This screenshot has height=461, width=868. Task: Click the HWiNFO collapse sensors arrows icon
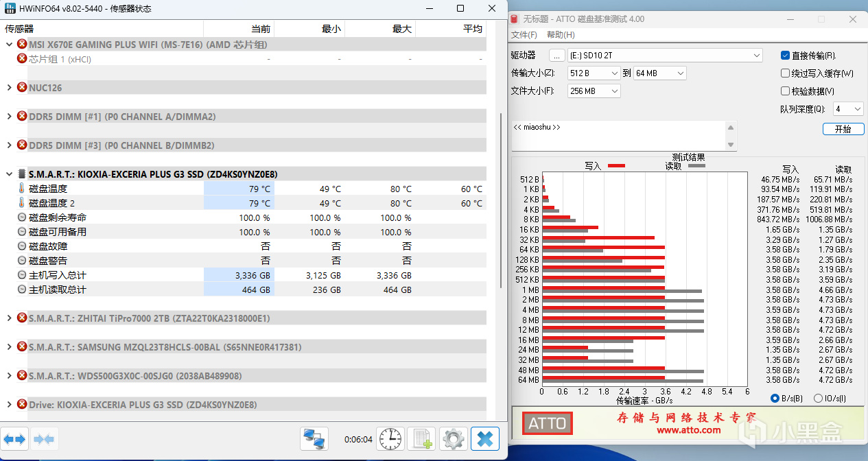(x=43, y=438)
